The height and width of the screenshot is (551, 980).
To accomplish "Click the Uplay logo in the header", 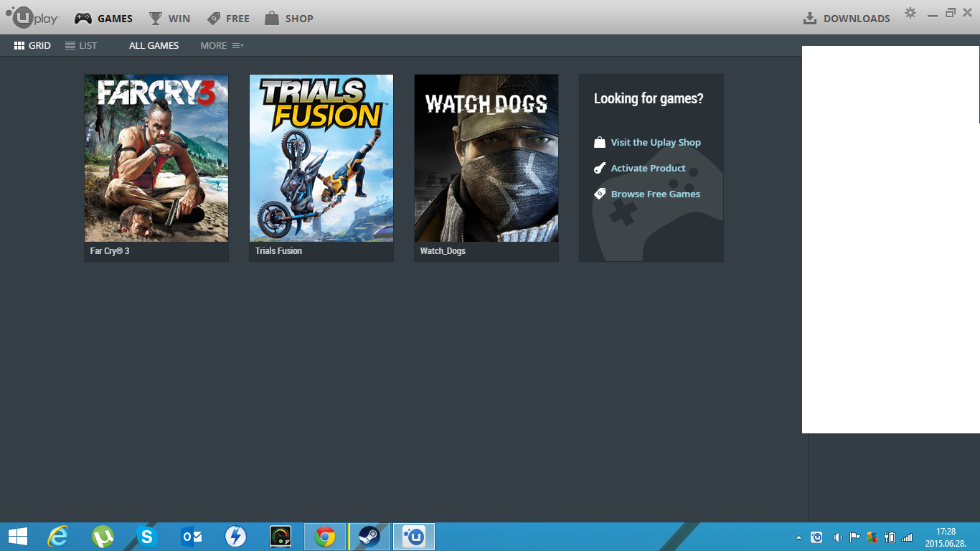I will tap(32, 17).
